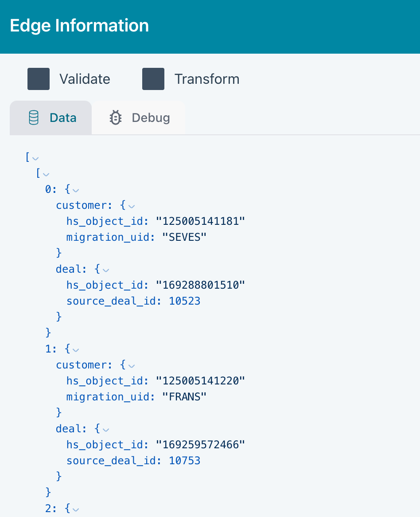Collapse deal object in item 0
The width and height of the screenshot is (420, 517).
(x=106, y=269)
